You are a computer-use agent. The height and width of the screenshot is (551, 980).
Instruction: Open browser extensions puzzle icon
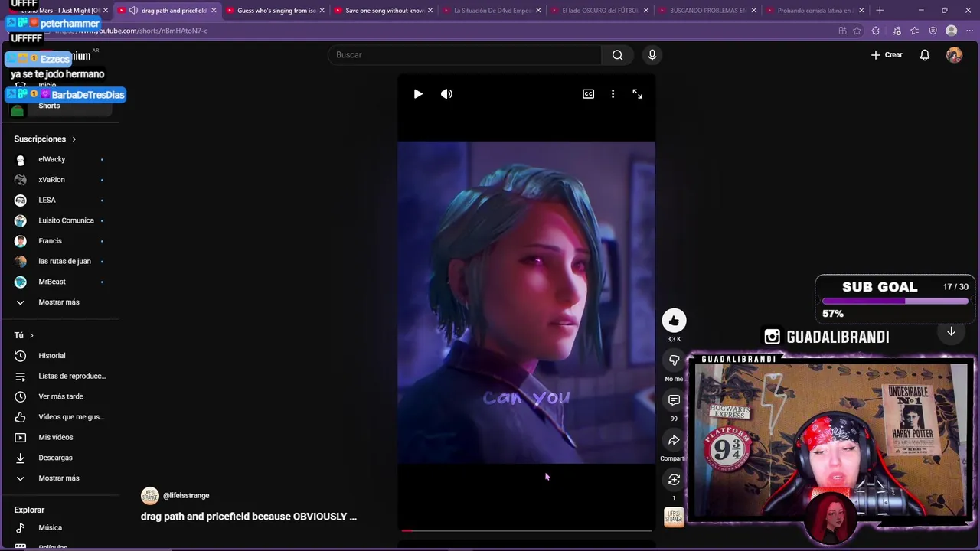(876, 31)
